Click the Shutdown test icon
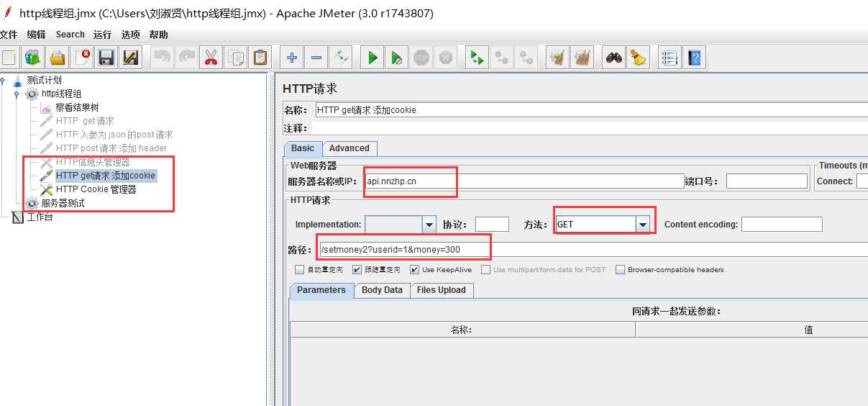Image resolution: width=868 pixels, height=406 pixels. pyautogui.click(x=446, y=58)
